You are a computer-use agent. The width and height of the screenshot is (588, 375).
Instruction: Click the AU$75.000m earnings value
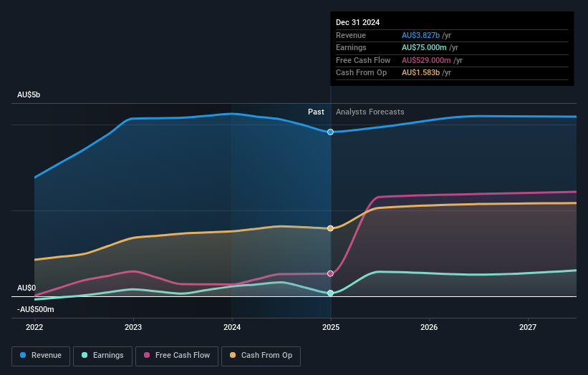click(x=424, y=47)
